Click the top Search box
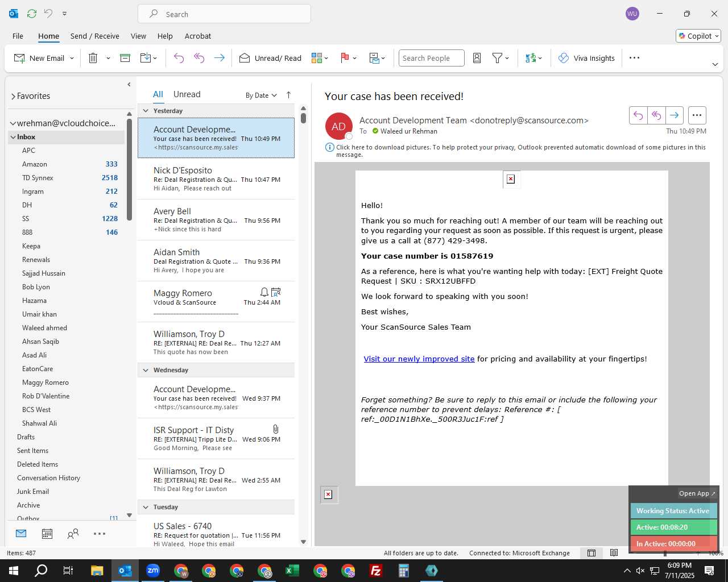This screenshot has width=728, height=582. [224, 14]
